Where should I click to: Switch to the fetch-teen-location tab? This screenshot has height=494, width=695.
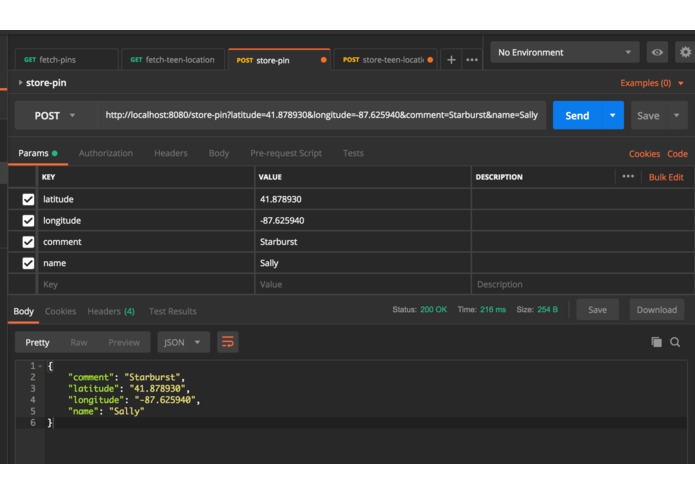pos(173,60)
